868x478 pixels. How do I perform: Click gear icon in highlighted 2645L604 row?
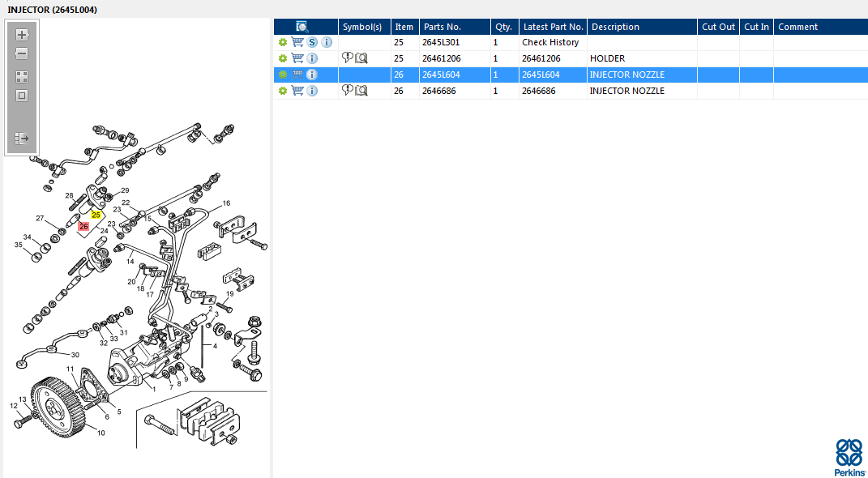pyautogui.click(x=283, y=75)
